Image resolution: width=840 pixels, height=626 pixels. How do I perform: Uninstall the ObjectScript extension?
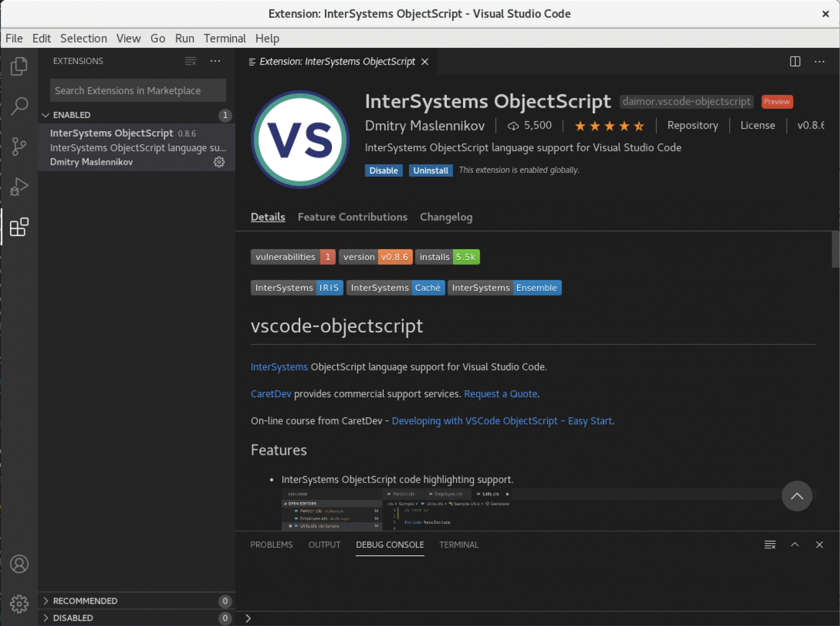[x=430, y=171]
